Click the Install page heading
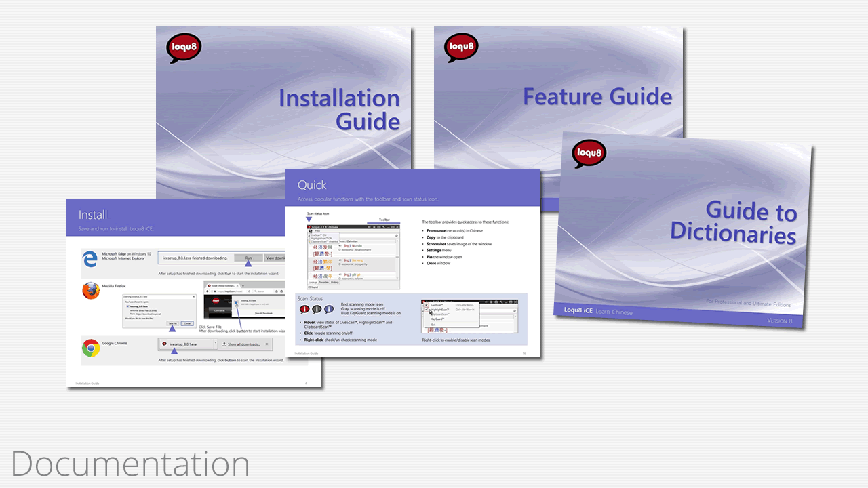The image size is (868, 488). click(x=93, y=215)
